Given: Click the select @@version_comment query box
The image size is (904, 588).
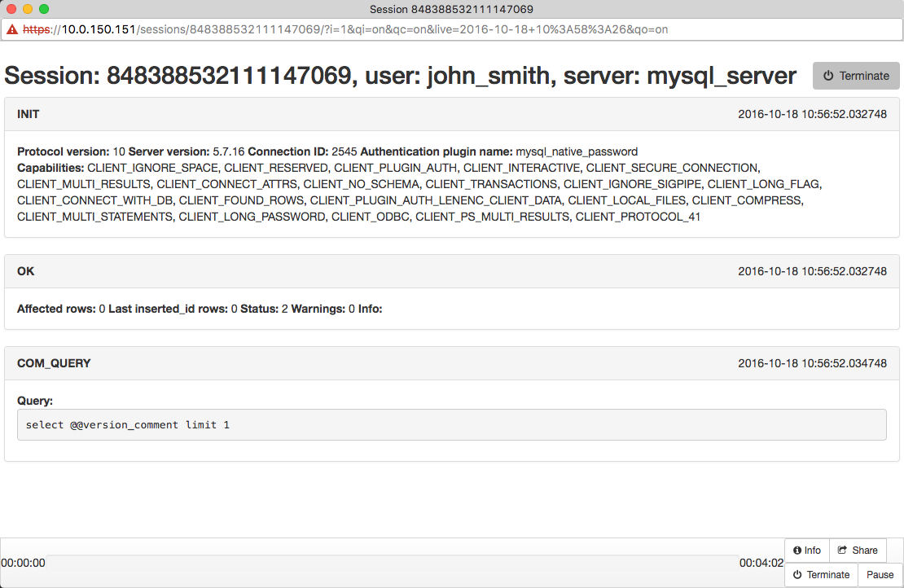Looking at the screenshot, I should coord(451,425).
